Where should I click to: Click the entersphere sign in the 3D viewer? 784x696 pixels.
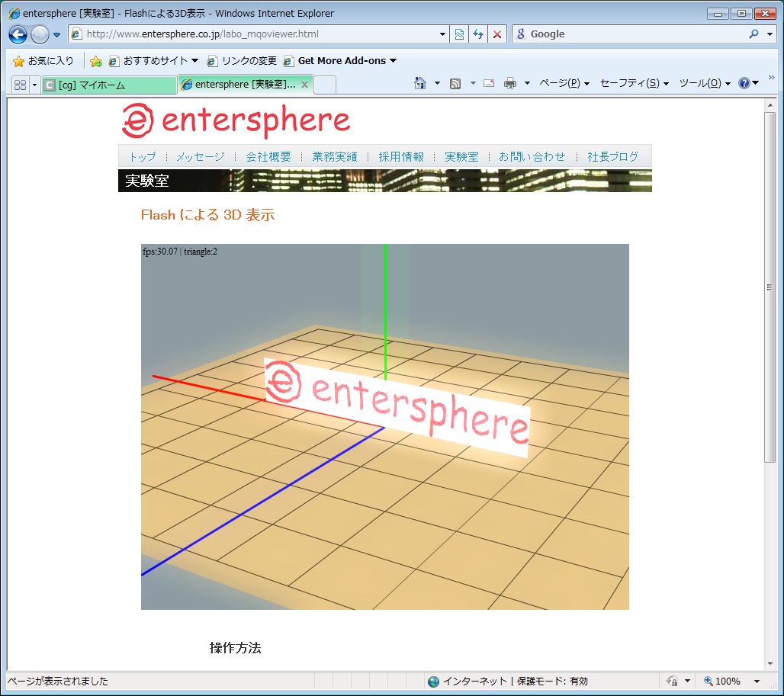[397, 407]
